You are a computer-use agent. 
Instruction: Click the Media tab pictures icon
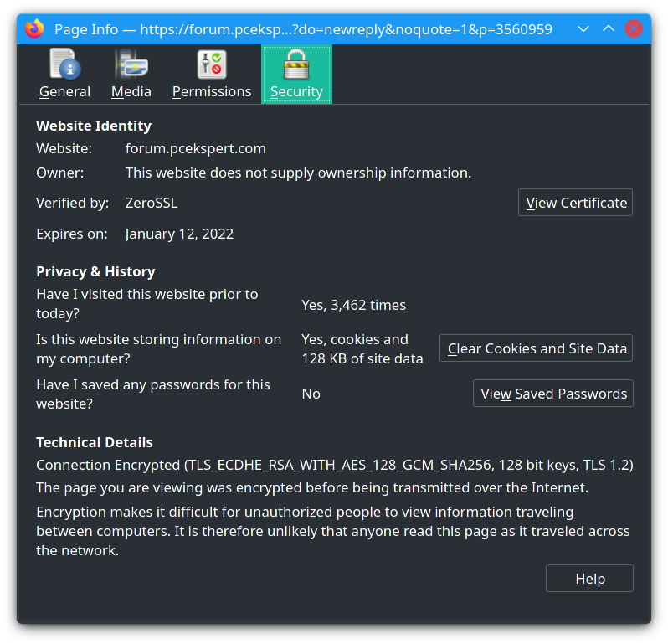coord(131,64)
